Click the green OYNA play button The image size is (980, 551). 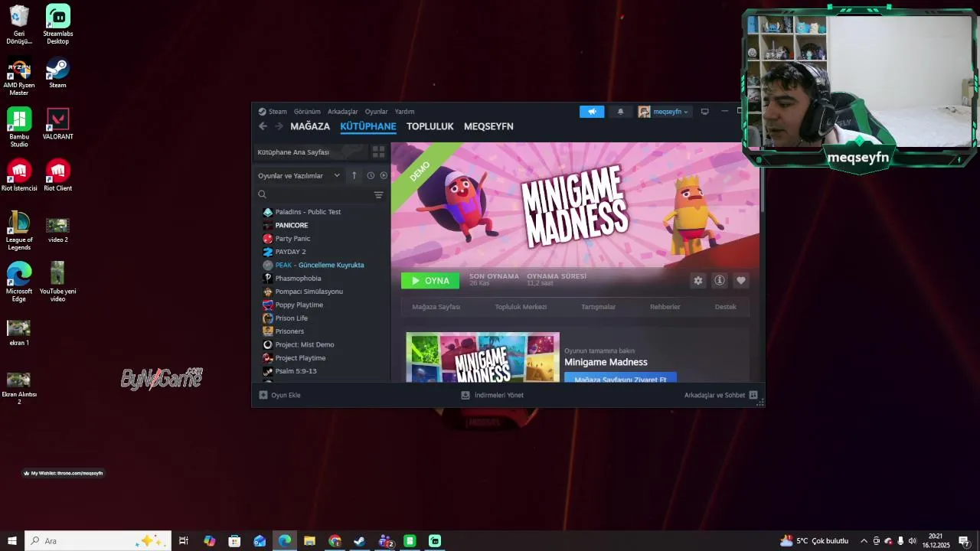pyautogui.click(x=430, y=281)
